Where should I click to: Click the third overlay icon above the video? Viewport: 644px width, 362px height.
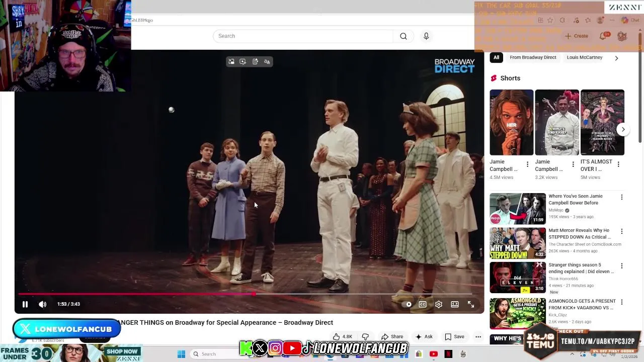(x=255, y=61)
